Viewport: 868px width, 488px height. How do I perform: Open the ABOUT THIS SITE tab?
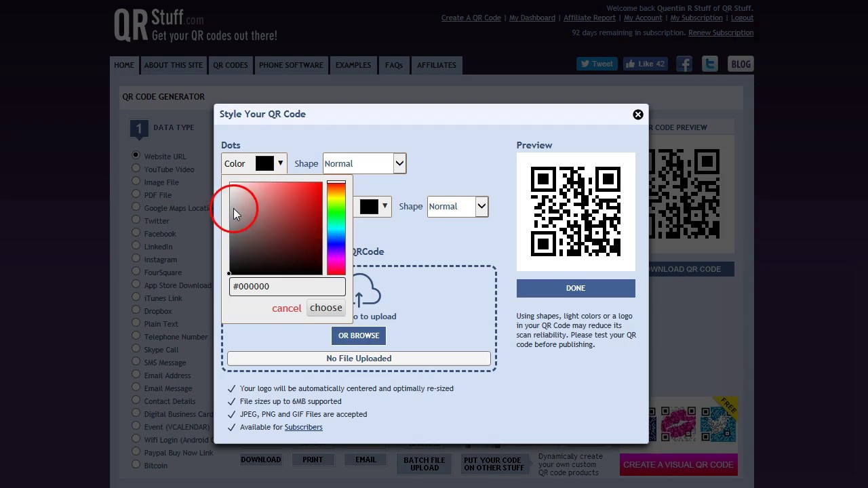tap(173, 65)
